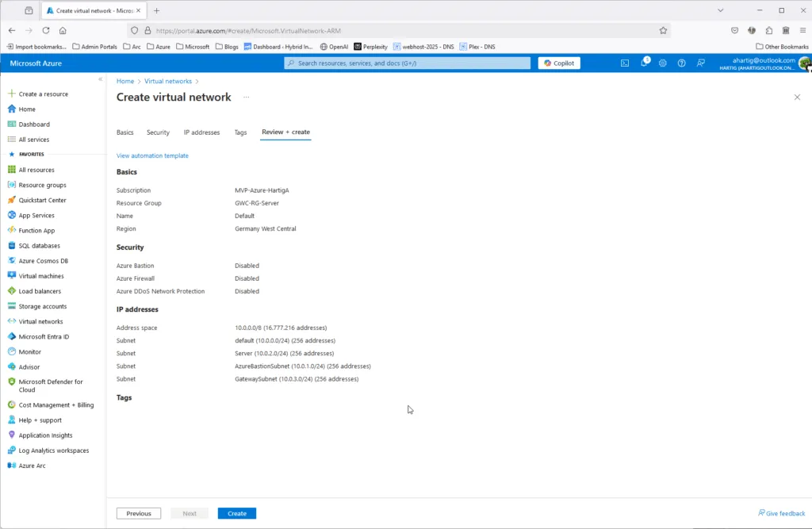Open the feedback icon in the top bar
This screenshot has width=812, height=529.
tap(701, 63)
